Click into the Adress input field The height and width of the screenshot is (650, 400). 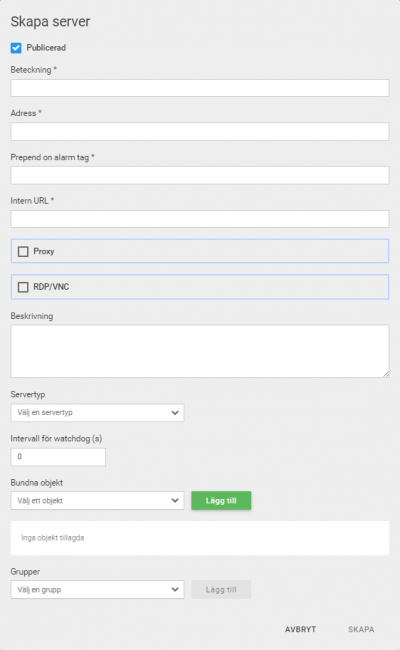(x=200, y=131)
